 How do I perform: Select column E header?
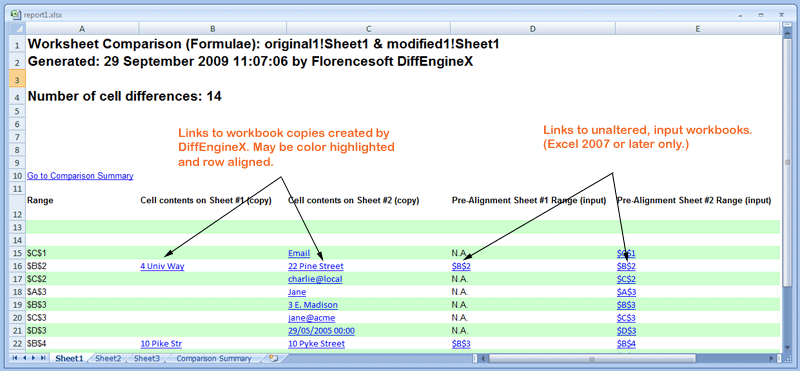tap(697, 29)
